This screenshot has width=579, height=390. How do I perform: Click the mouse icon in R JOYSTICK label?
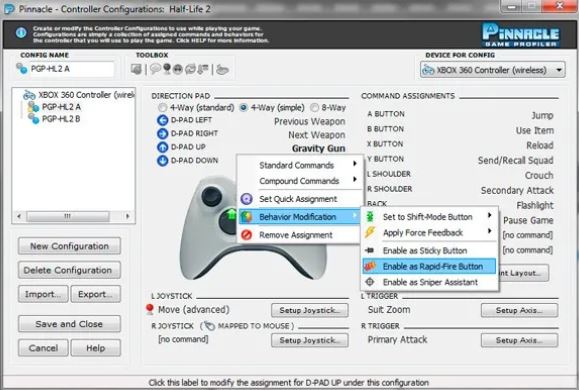click(x=209, y=326)
